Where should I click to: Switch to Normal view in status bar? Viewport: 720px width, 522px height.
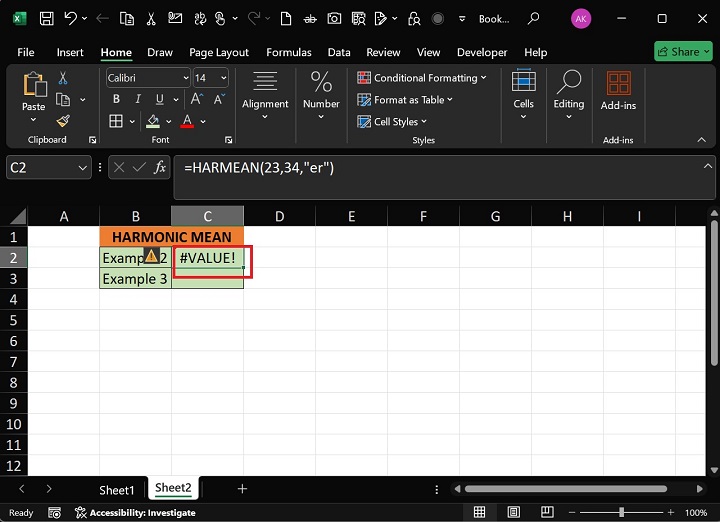[479, 512]
